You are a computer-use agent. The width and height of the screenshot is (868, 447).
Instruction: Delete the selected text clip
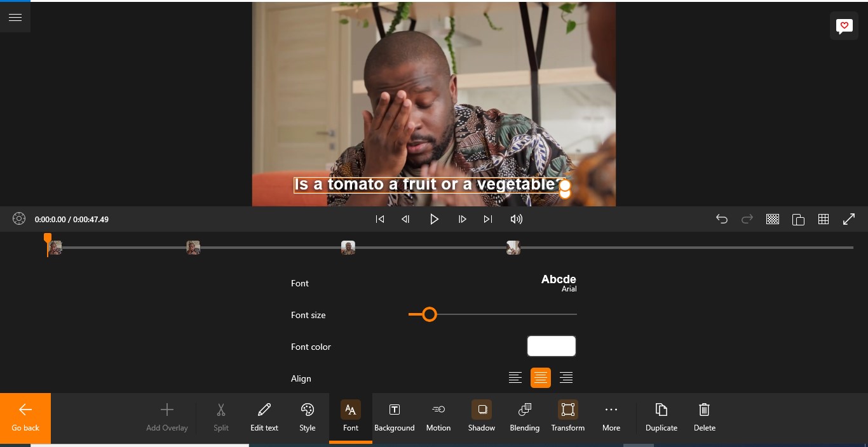click(x=704, y=417)
